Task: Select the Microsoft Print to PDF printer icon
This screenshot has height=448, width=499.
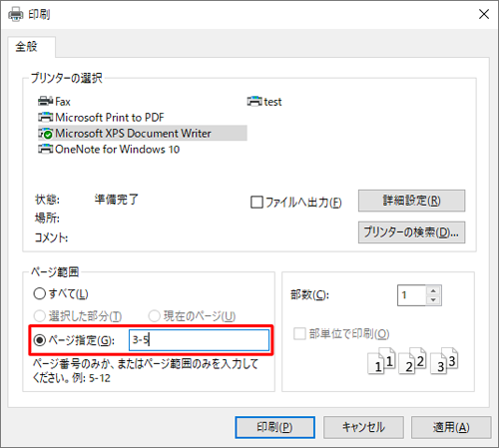Action: (x=45, y=117)
